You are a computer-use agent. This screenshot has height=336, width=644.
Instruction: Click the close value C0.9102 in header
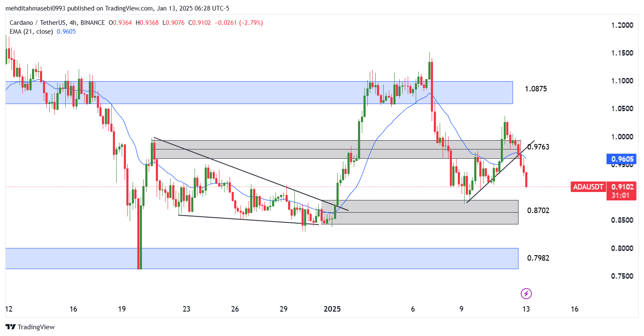(x=200, y=23)
